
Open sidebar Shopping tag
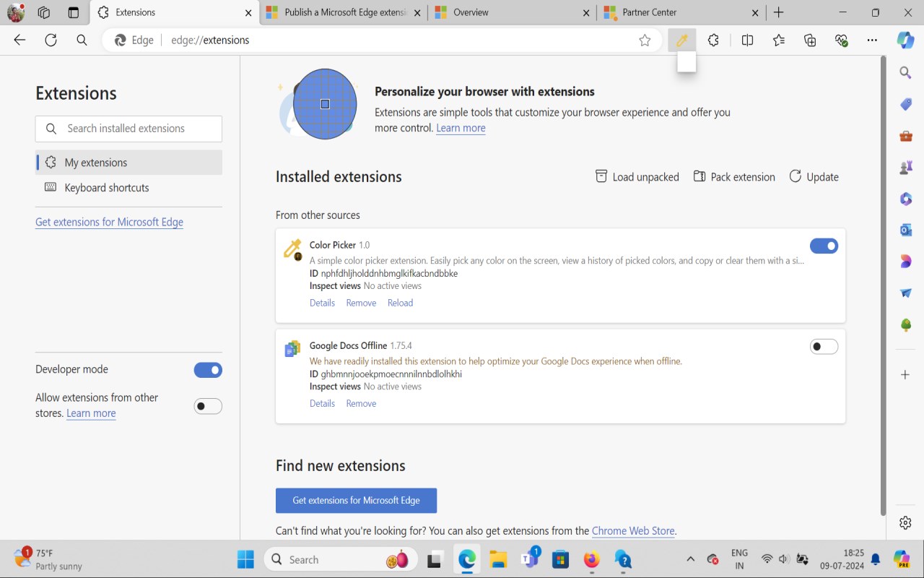[x=905, y=104]
